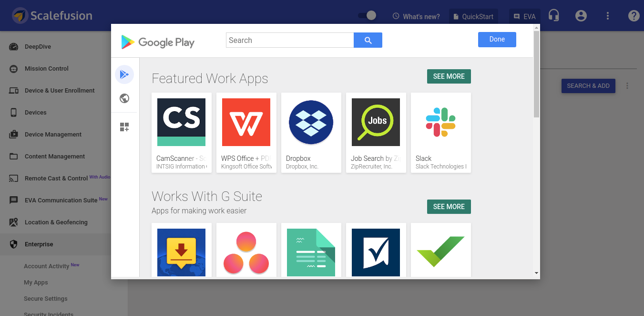644x316 pixels.
Task: Click the EVA Communication chat icon
Action: [x=14, y=200]
